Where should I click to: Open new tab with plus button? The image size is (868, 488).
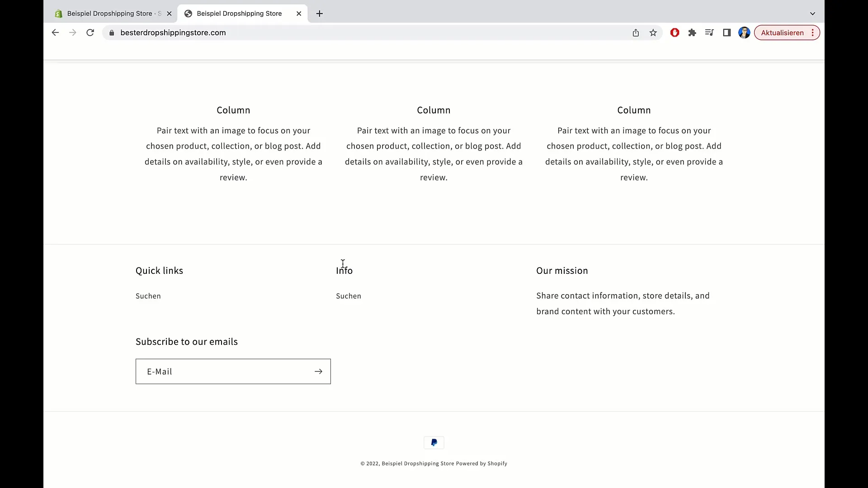click(319, 14)
